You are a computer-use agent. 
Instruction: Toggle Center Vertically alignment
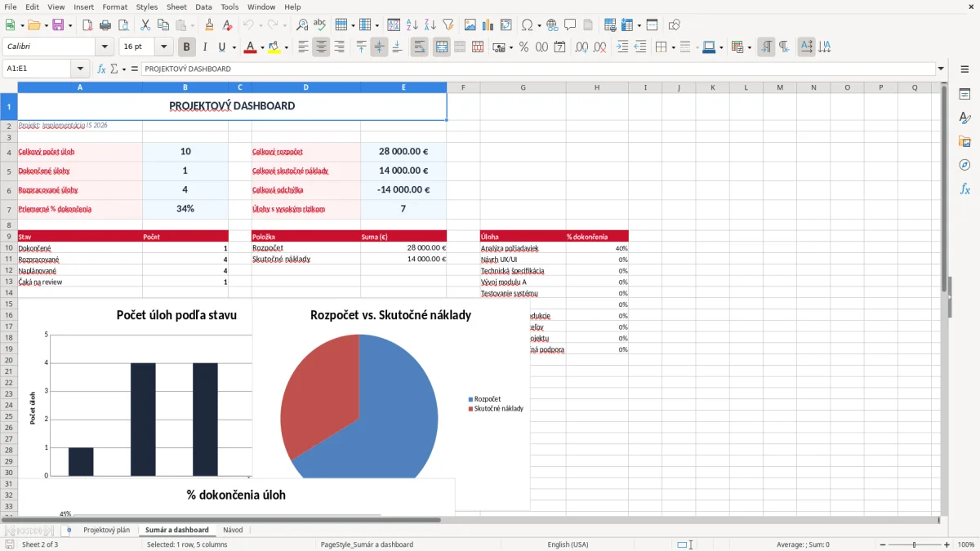pyautogui.click(x=379, y=47)
